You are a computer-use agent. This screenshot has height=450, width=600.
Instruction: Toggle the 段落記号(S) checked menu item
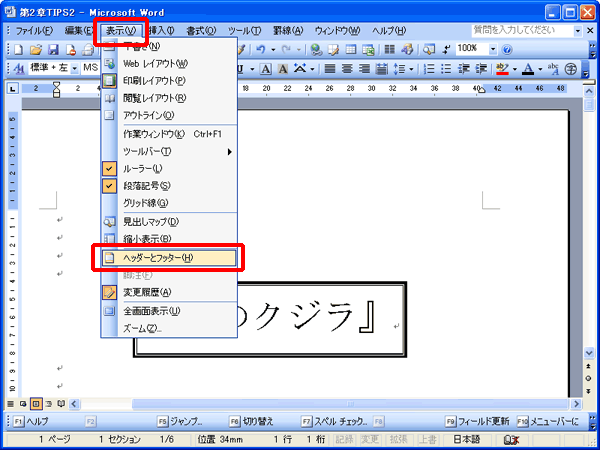tap(169, 186)
